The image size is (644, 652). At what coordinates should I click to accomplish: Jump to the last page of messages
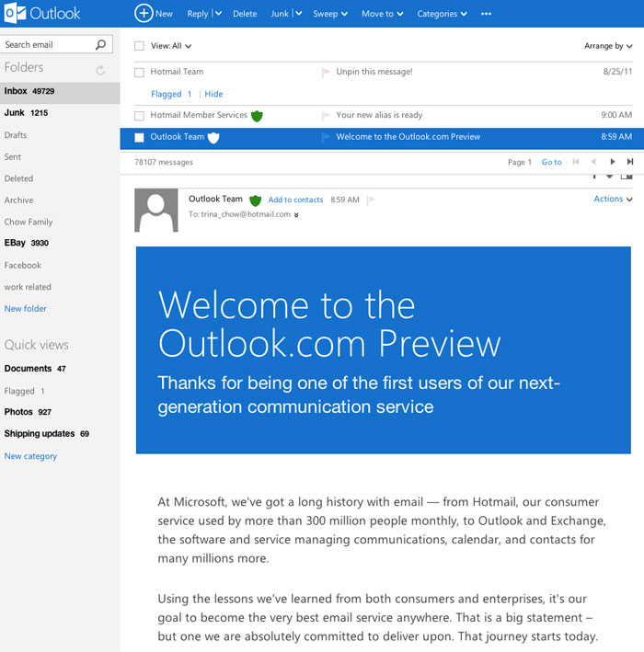(x=630, y=162)
